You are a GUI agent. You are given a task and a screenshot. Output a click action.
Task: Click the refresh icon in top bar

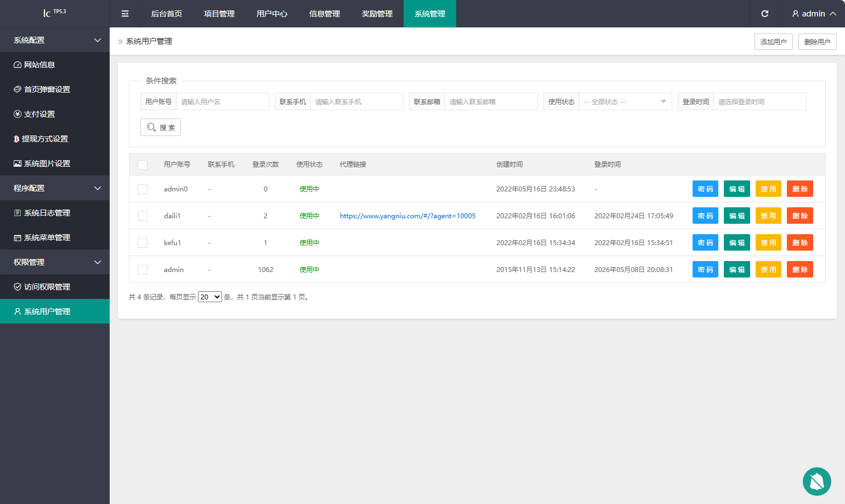click(x=765, y=14)
